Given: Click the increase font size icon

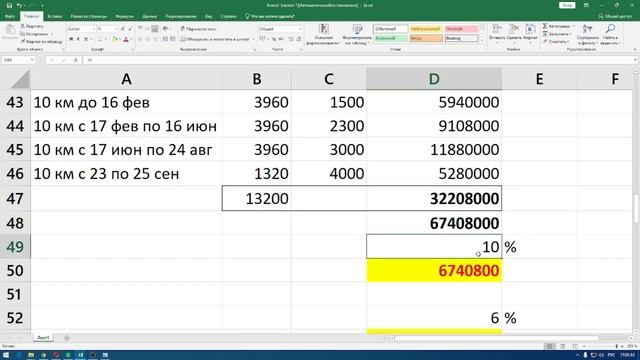Looking at the screenshot, I should (x=123, y=29).
